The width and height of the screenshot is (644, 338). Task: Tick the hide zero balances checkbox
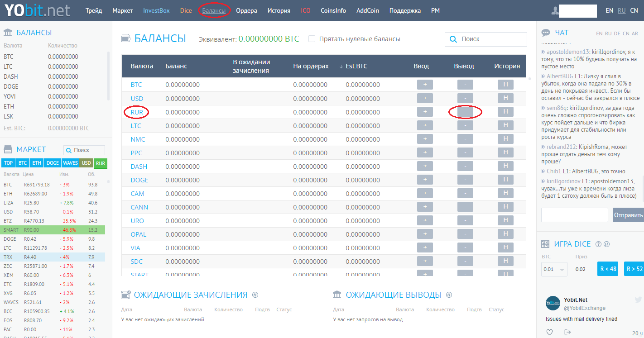pos(312,39)
